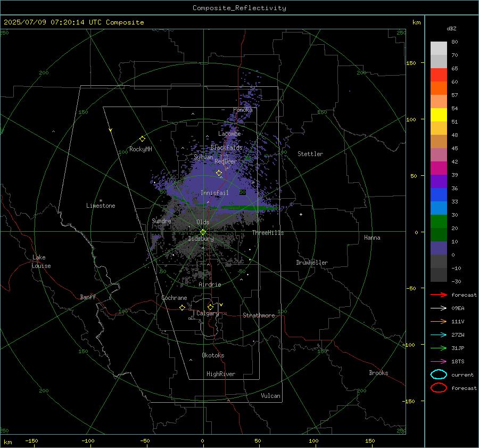The height and width of the screenshot is (448, 479).
Task: Click the magenta 18TS arrow legend
Action: (x=439, y=362)
